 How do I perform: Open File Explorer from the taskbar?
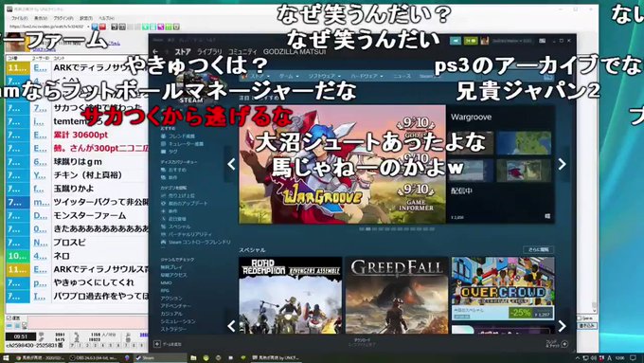(x=193, y=358)
